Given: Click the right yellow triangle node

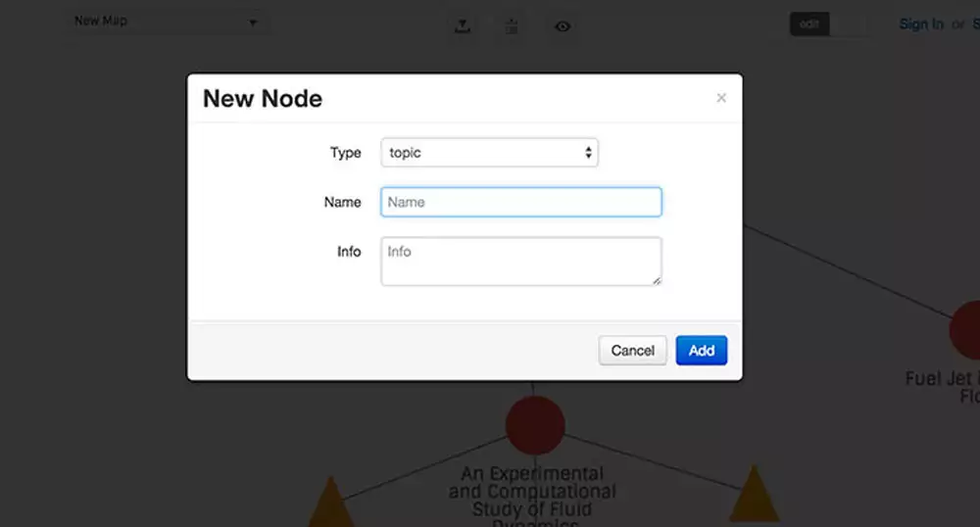Looking at the screenshot, I should tap(754, 495).
